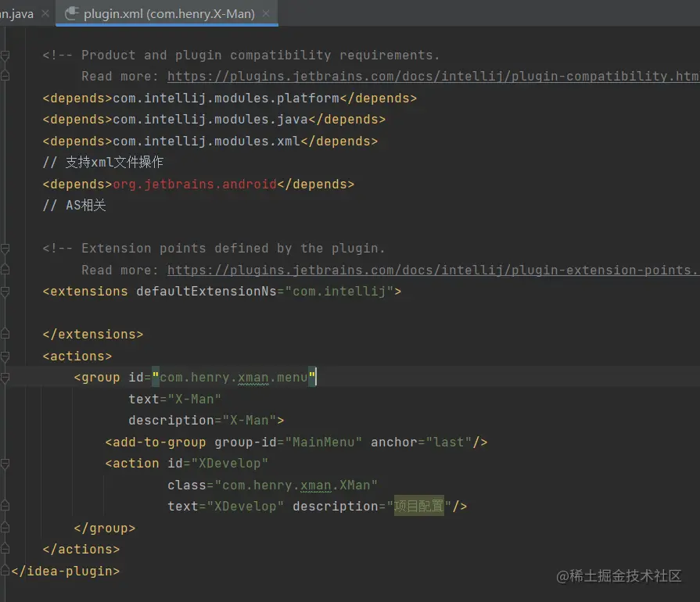Collapse the Product and plugin compatibility comment
Image resolution: width=700 pixels, height=602 pixels.
5,56
